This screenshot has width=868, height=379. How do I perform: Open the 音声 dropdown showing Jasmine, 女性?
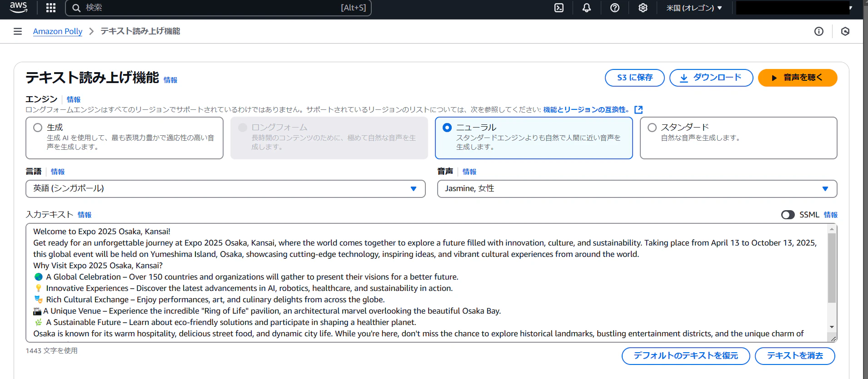(x=637, y=189)
